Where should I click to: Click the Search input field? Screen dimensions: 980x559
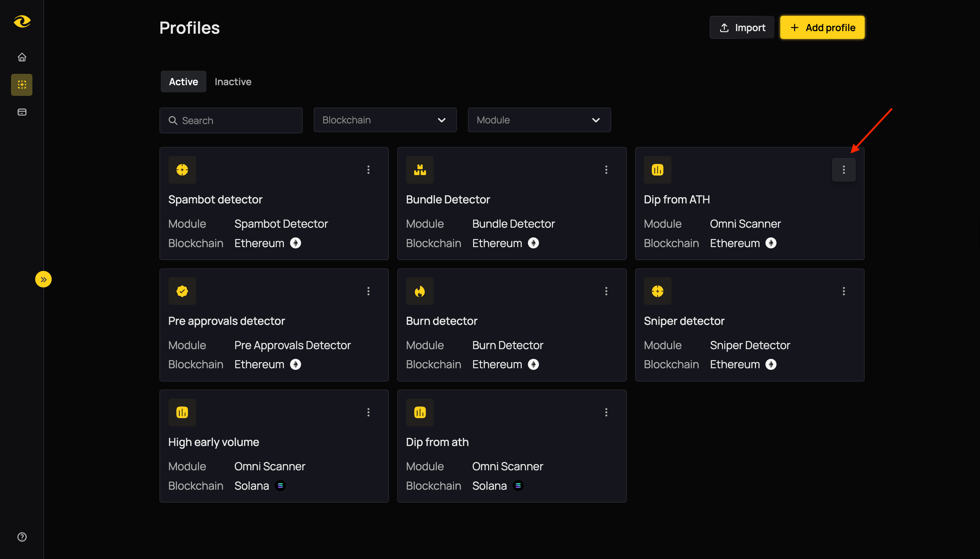point(231,120)
